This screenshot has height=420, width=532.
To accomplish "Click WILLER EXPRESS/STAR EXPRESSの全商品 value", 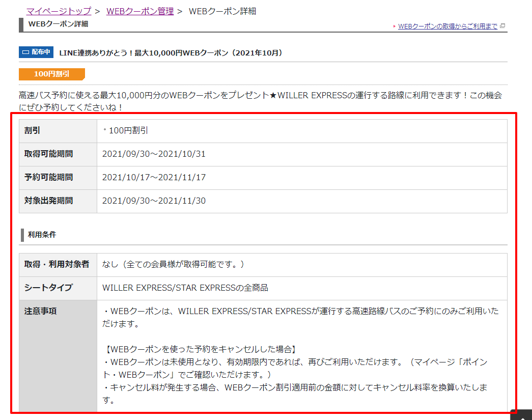I will click(x=185, y=288).
